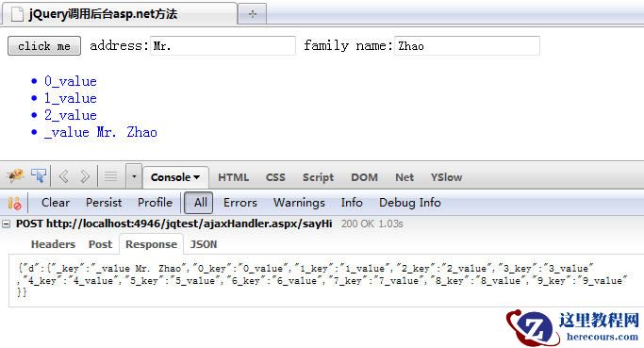Click the JSON response body text
This screenshot has width=644, height=348.
point(322,280)
